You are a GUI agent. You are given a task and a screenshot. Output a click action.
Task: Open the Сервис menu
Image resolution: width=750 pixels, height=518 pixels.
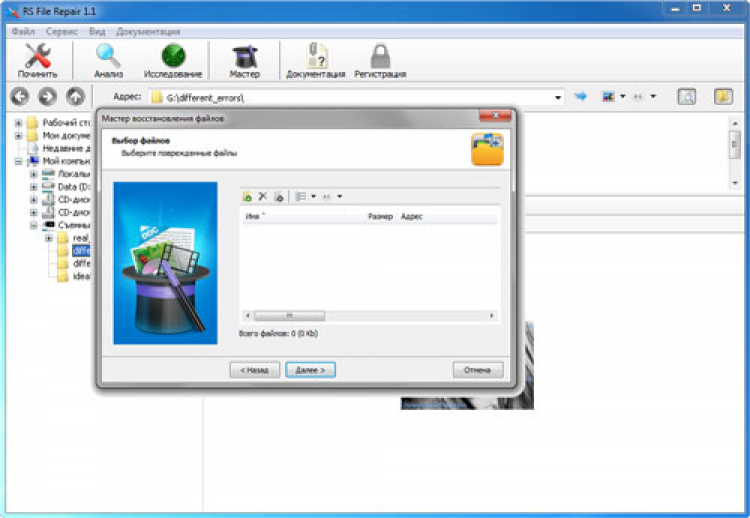click(x=62, y=32)
